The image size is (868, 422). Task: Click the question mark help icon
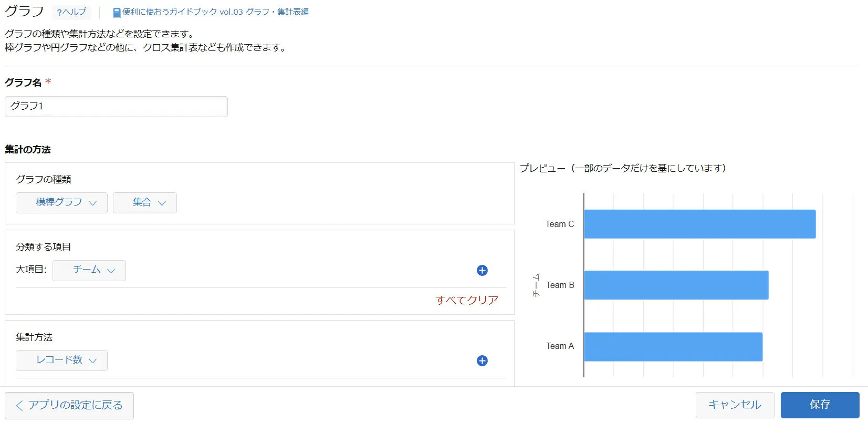(x=59, y=13)
